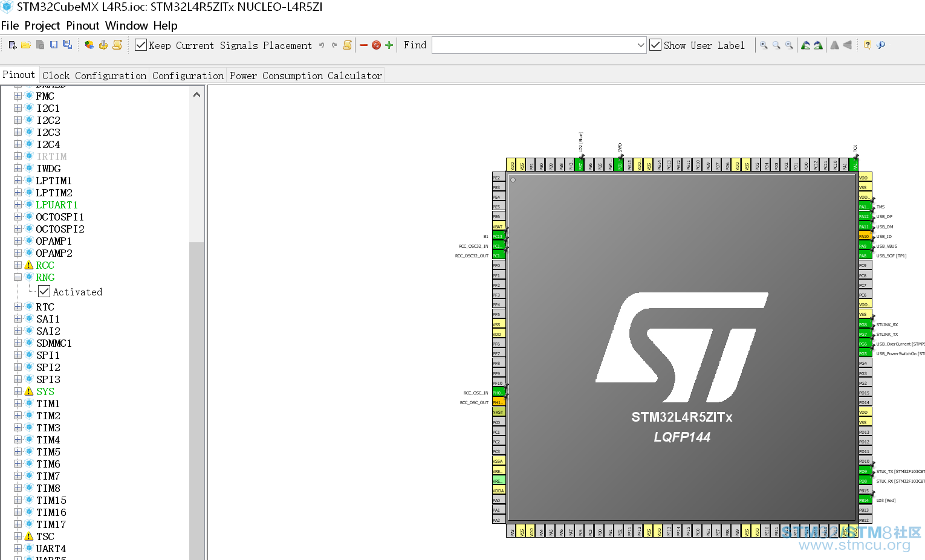Click the Find text input field

[534, 45]
